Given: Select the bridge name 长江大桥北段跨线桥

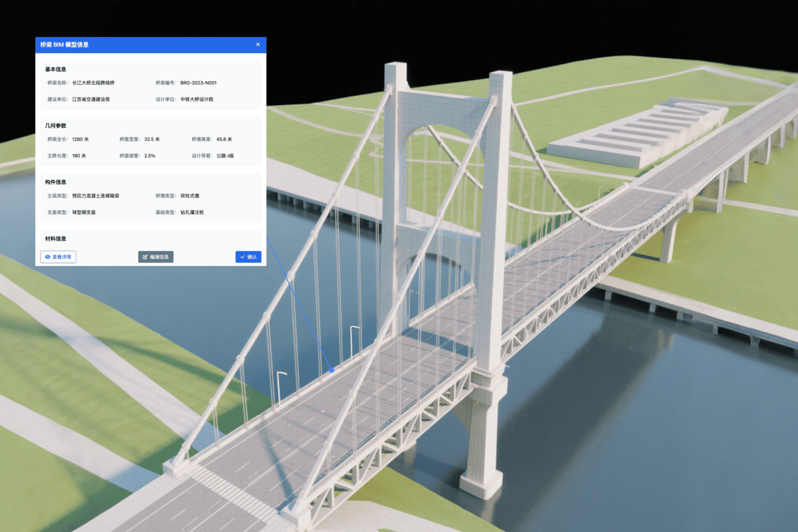Looking at the screenshot, I should coord(93,83).
